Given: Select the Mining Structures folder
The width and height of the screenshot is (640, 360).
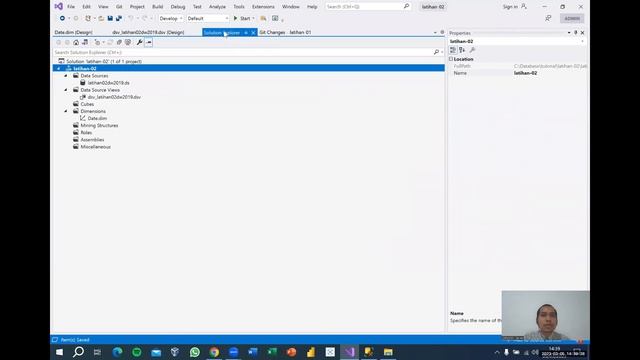Looking at the screenshot, I should click(x=99, y=126).
